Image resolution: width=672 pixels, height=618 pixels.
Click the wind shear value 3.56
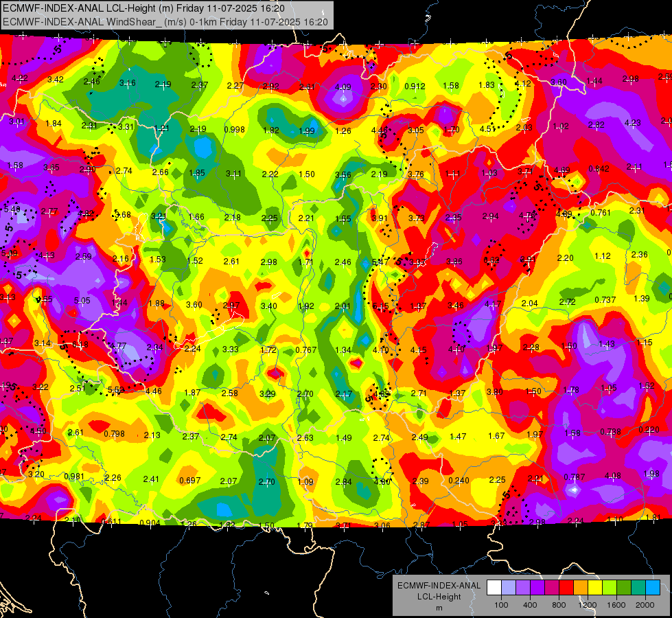(x=343, y=174)
